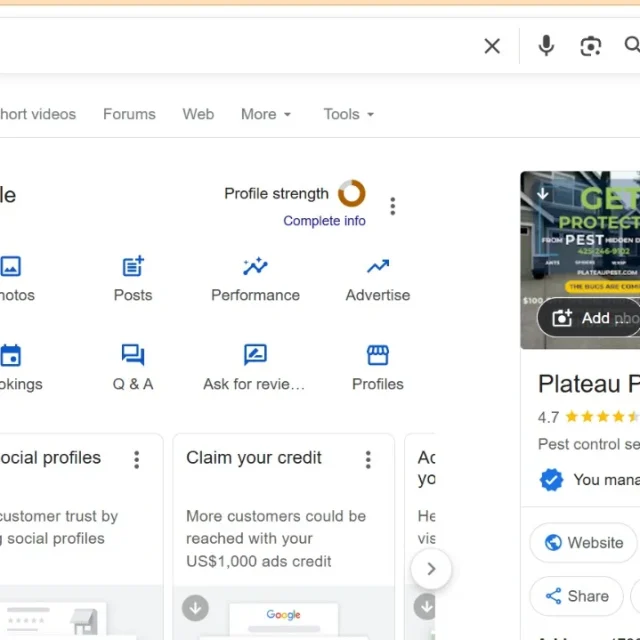Click the Ask for reviews icon
Viewport: 640px width, 640px height.
pos(256,354)
